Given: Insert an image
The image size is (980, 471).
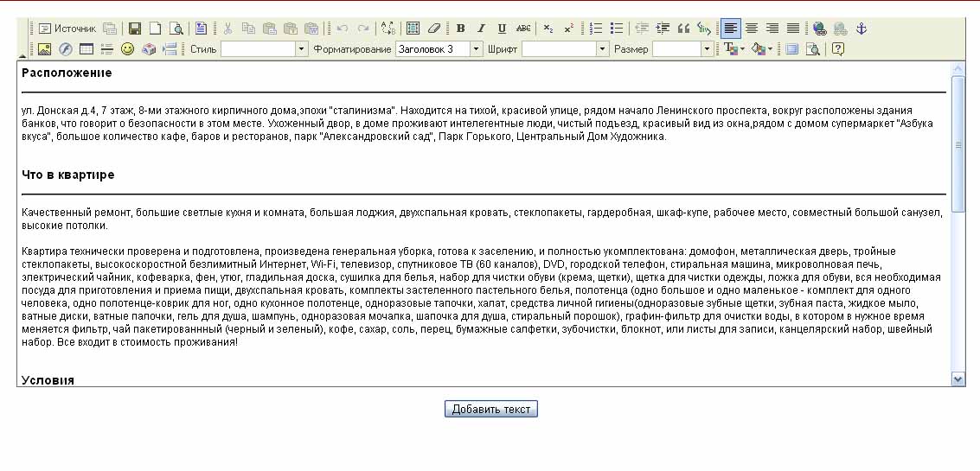Looking at the screenshot, I should coord(44,49).
